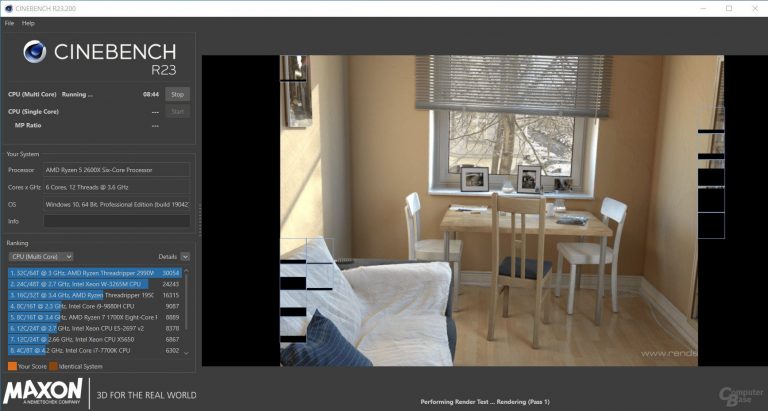Image resolution: width=768 pixels, height=411 pixels.
Task: Expand the ranking Details dropdown arrow
Action: [185, 256]
